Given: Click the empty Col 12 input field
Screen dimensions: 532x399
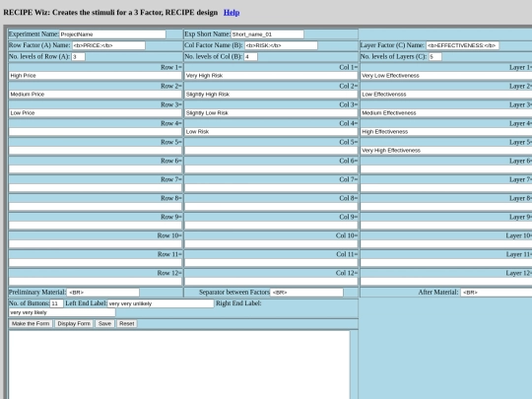Looking at the screenshot, I should (x=271, y=281).
